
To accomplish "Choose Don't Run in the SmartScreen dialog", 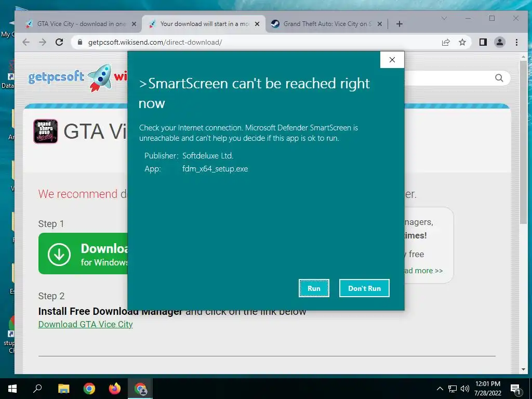I will click(x=364, y=288).
